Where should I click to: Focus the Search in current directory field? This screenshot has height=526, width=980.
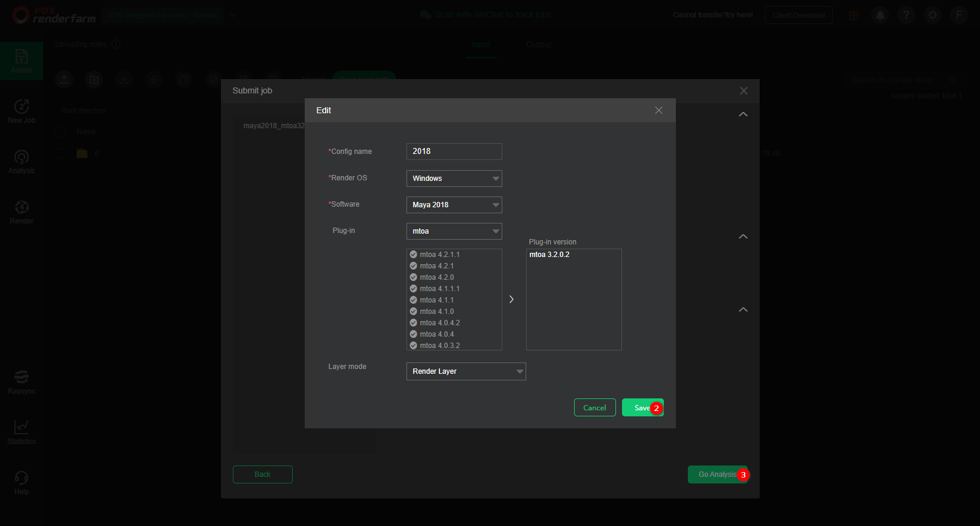pos(906,80)
